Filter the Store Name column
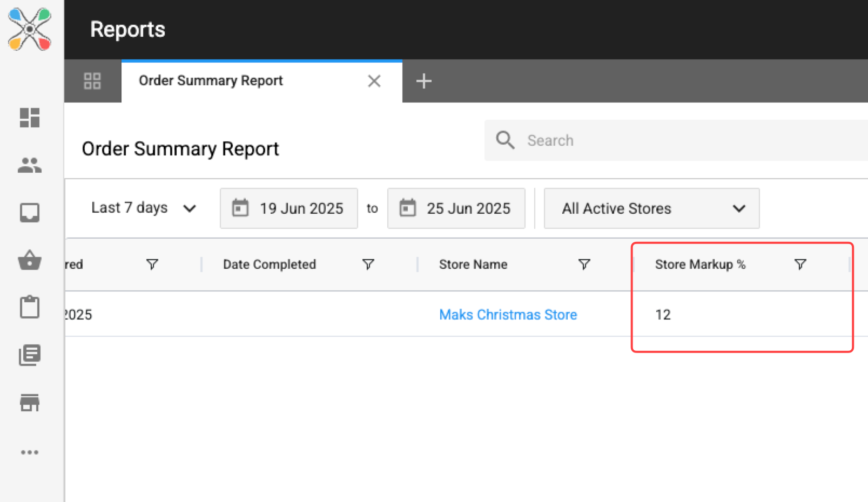The height and width of the screenshot is (502, 868). pyautogui.click(x=584, y=264)
